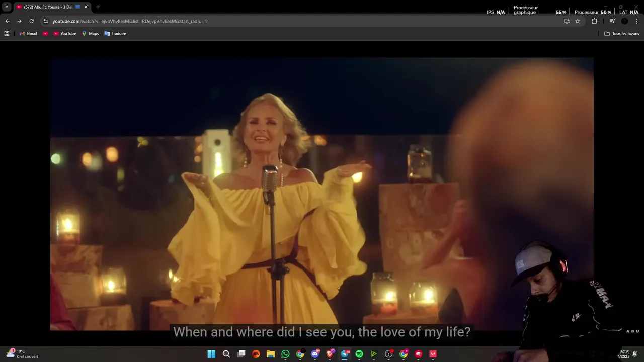
Task: Open the Apps grid in bookmarks bar
Action: pos(7,34)
